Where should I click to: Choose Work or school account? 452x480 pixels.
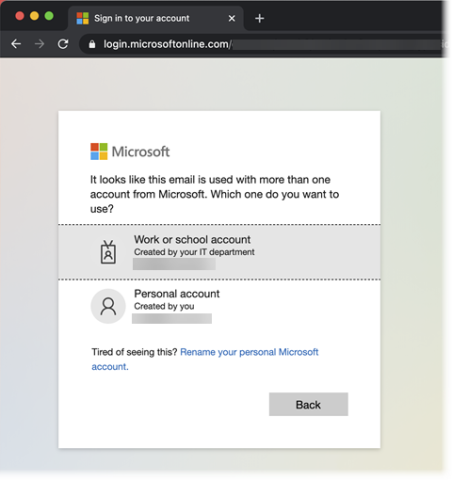(x=219, y=252)
